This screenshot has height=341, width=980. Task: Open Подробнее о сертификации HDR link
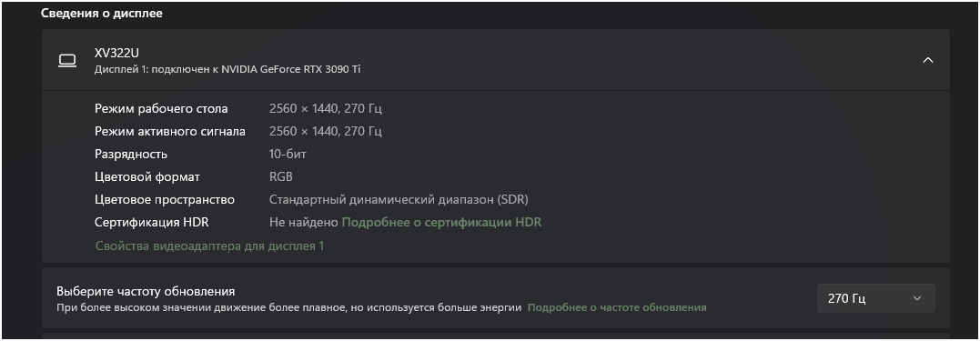point(441,222)
